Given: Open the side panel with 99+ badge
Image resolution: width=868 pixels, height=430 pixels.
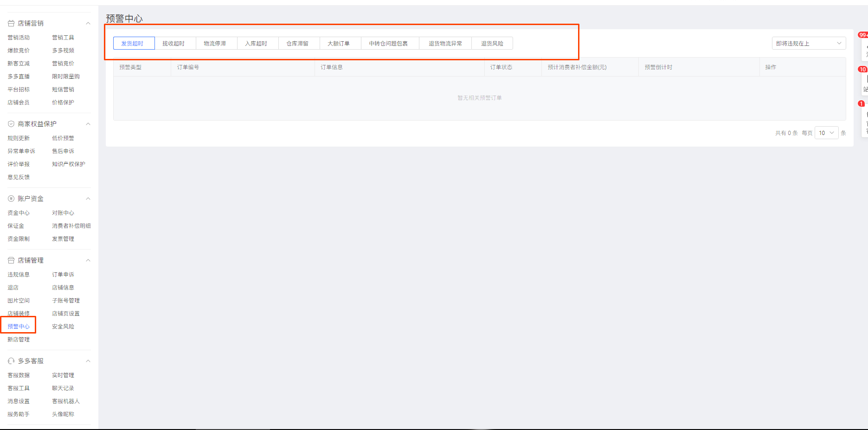Looking at the screenshot, I should pyautogui.click(x=864, y=45).
